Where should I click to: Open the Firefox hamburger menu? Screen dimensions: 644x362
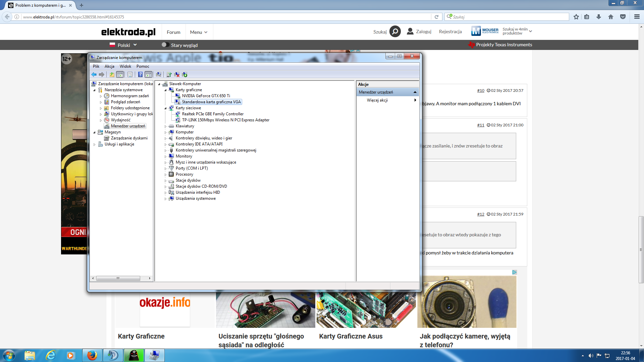pos(637,17)
